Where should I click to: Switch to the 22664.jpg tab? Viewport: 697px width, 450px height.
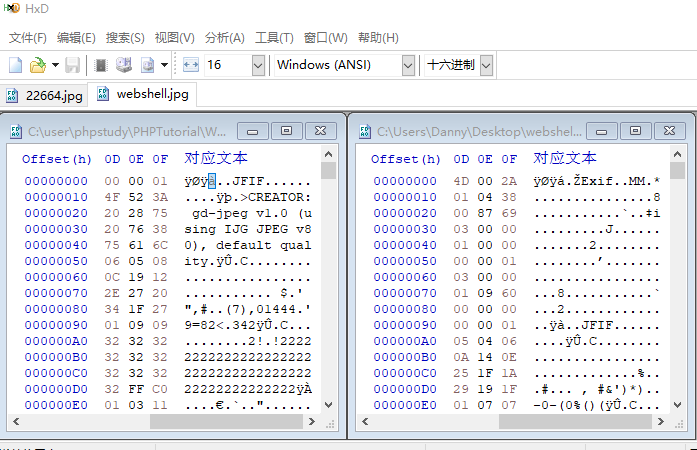45,95
